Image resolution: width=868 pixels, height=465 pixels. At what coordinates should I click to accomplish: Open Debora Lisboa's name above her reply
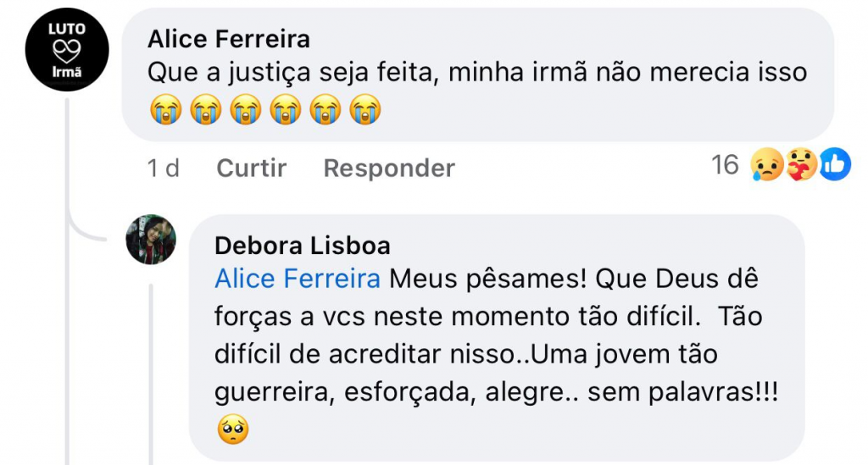click(302, 246)
